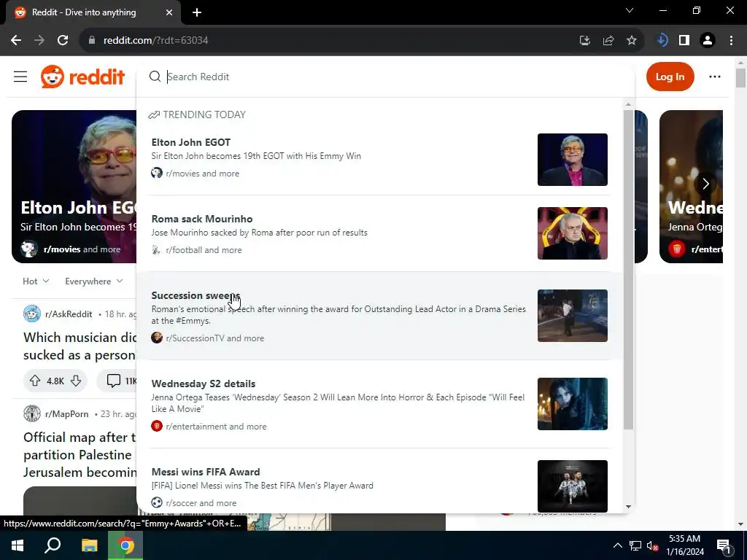Advance the trending carousel with next arrow
This screenshot has height=560, width=747.
[705, 184]
